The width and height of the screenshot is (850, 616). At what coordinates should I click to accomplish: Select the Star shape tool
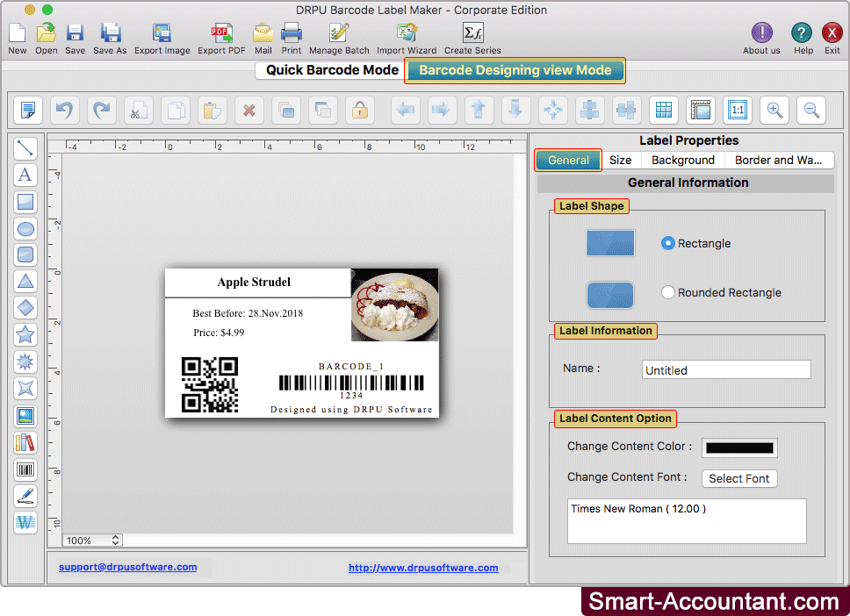click(25, 335)
